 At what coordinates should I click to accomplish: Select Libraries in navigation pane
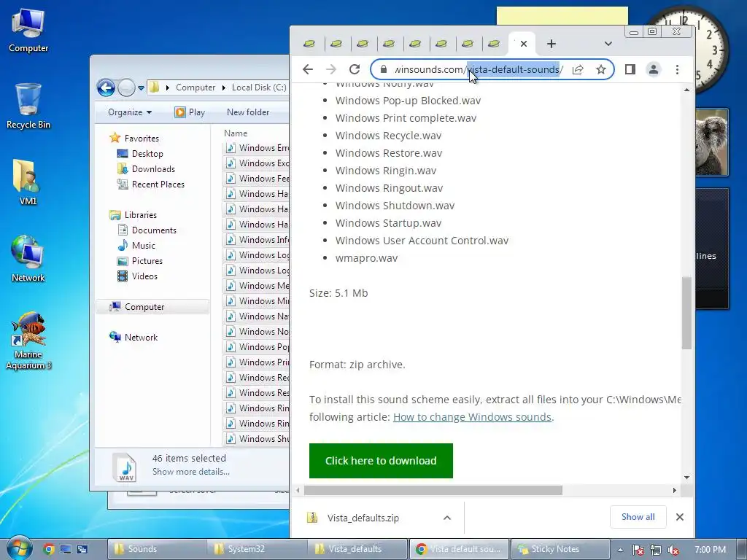click(x=141, y=215)
